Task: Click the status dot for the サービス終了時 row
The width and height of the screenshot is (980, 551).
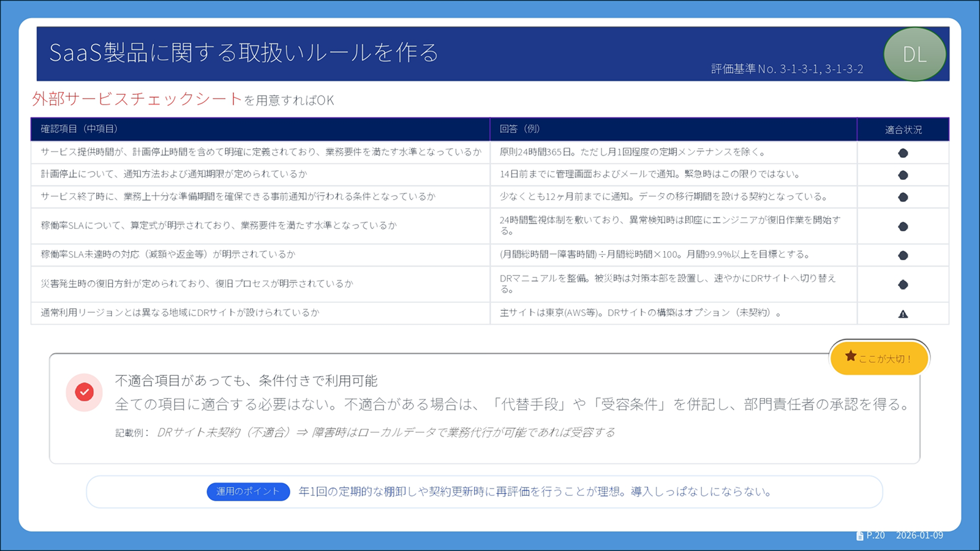Action: [x=903, y=197]
